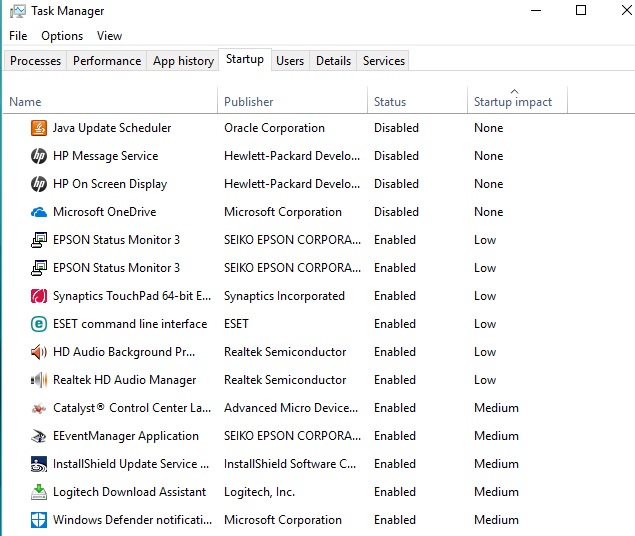Click InstallShield Software C... publisher cell

[290, 464]
